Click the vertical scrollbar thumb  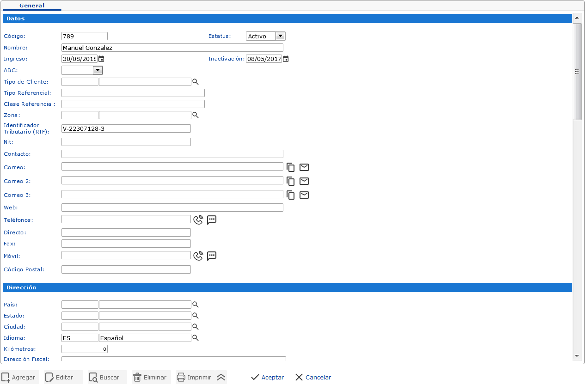577,72
